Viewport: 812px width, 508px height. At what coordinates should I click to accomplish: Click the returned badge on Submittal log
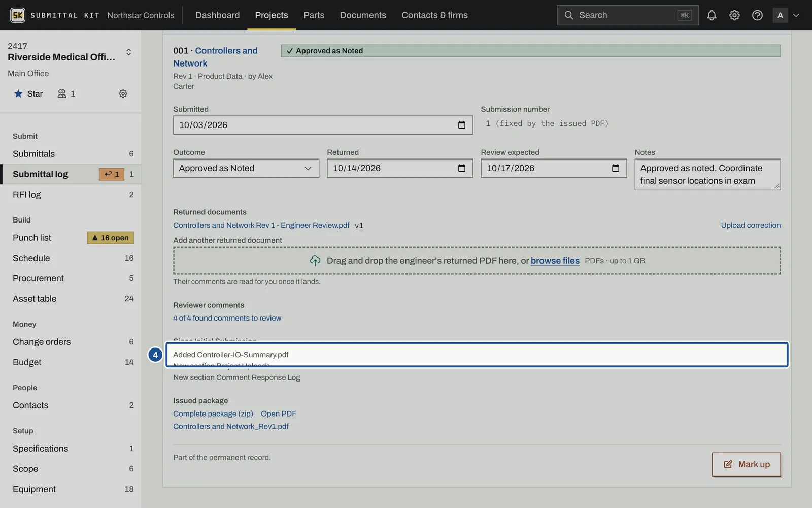(x=111, y=174)
